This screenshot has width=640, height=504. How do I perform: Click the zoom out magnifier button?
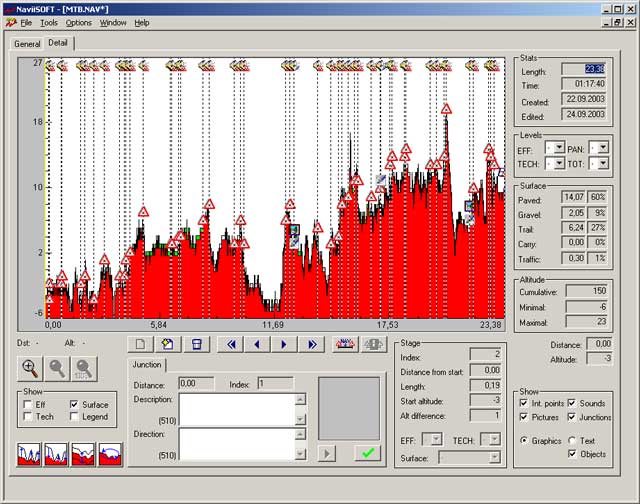[x=57, y=368]
